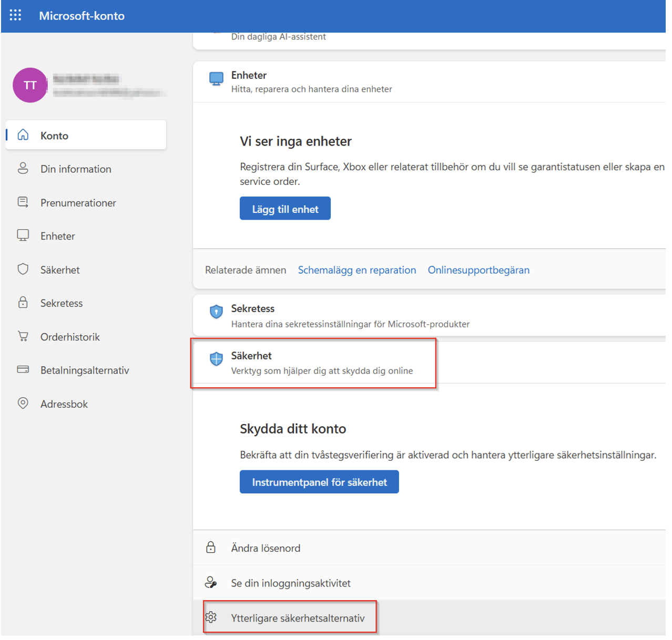Viewport: 672px width, 640px height.
Task: Open Se din inloggningsaktivitet
Action: pos(430,583)
